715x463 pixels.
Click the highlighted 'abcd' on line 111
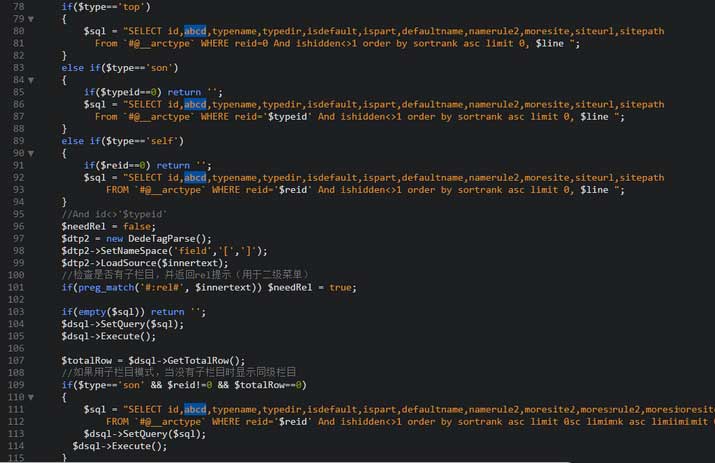(x=195, y=409)
